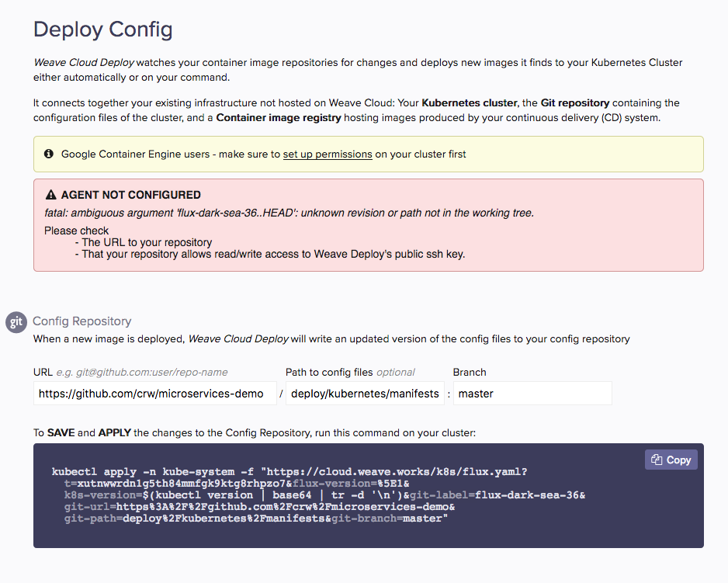Click the Copy button on the command block

[x=671, y=460]
